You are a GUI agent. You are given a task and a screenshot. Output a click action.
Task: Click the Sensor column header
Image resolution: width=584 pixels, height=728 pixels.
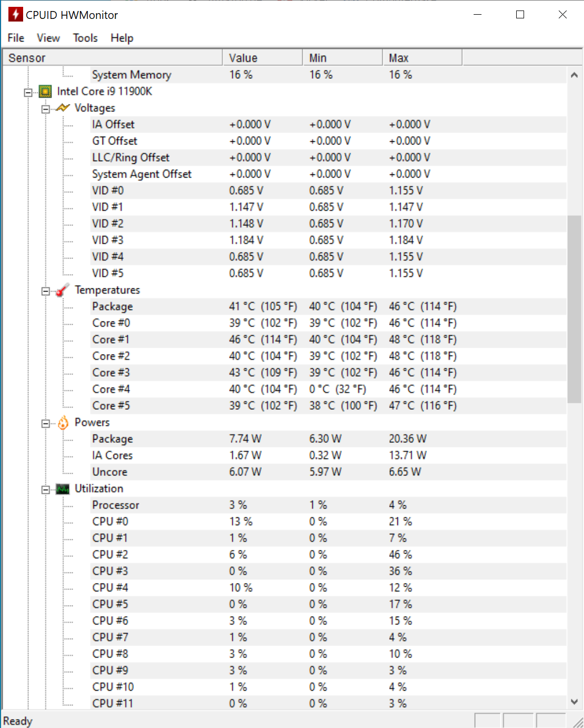(x=112, y=58)
